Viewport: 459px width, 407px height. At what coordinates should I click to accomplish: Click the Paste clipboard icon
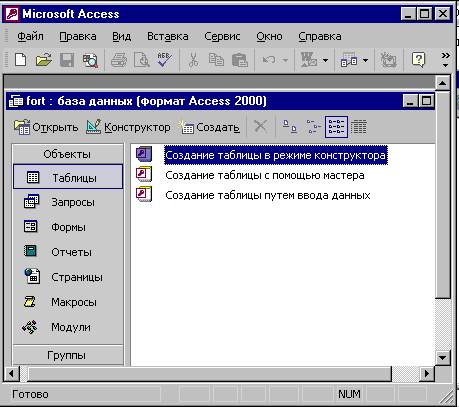point(240,60)
